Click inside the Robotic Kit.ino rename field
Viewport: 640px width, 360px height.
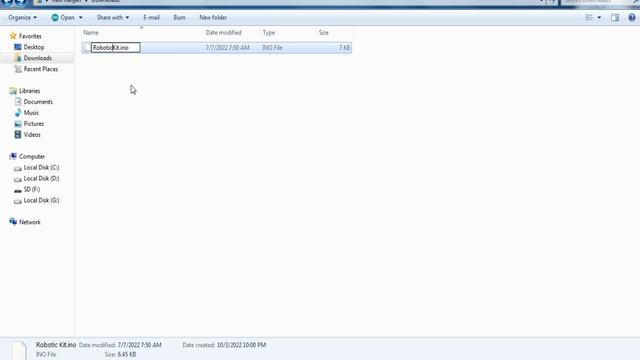(x=116, y=48)
